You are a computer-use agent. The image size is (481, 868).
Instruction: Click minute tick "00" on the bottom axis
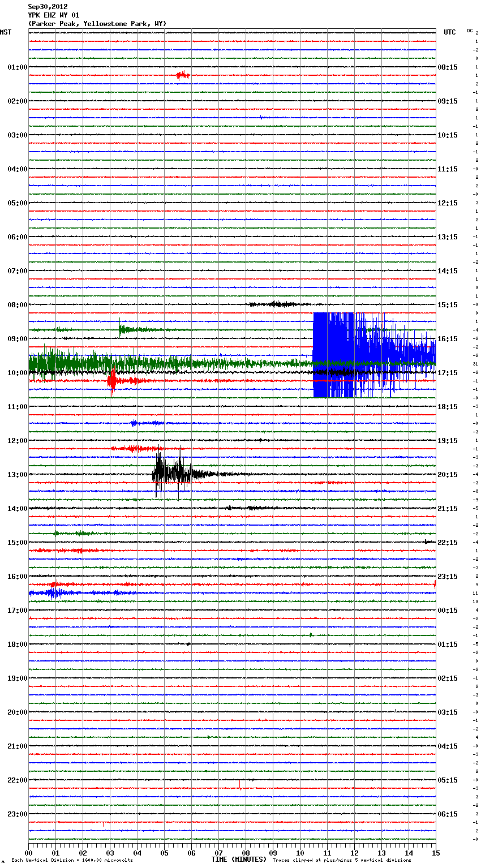pyautogui.click(x=29, y=853)
